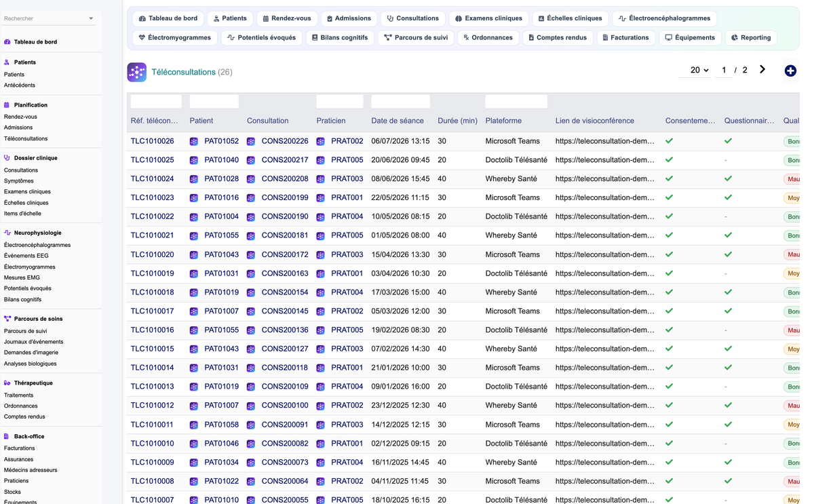Expand the Rechercher search dropdown arrow
The image size is (814, 504).
91,18
